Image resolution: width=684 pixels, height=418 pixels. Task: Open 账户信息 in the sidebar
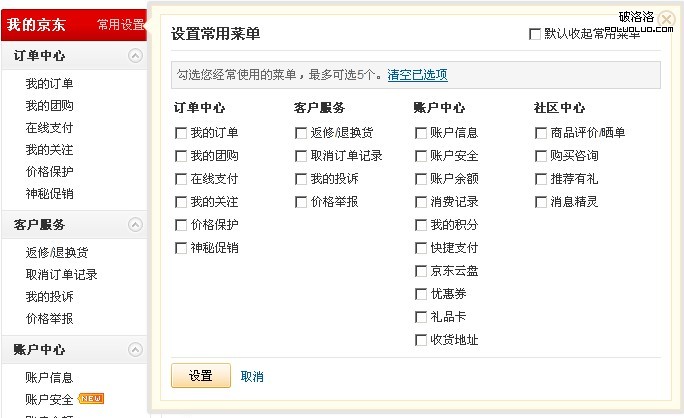click(49, 377)
